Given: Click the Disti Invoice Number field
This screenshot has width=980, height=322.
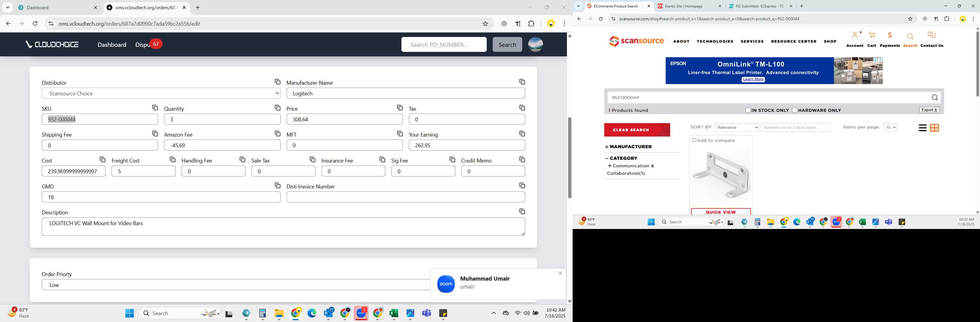Looking at the screenshot, I should click(x=406, y=197).
